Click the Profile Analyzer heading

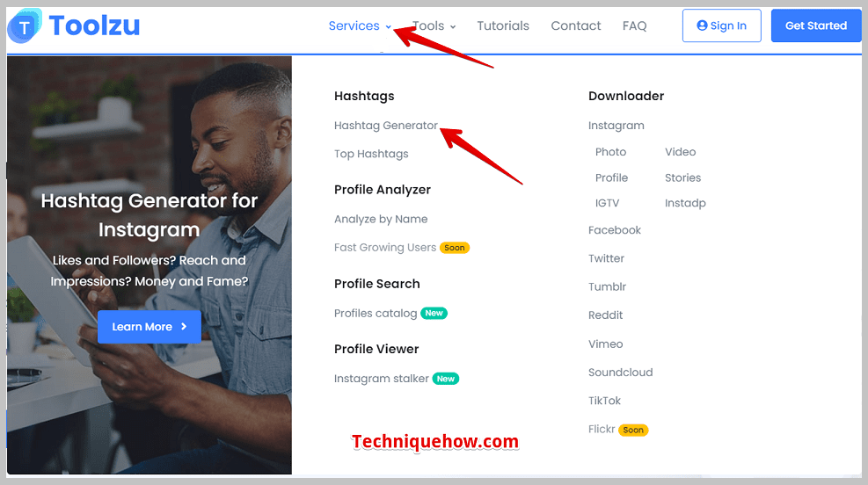tap(383, 190)
